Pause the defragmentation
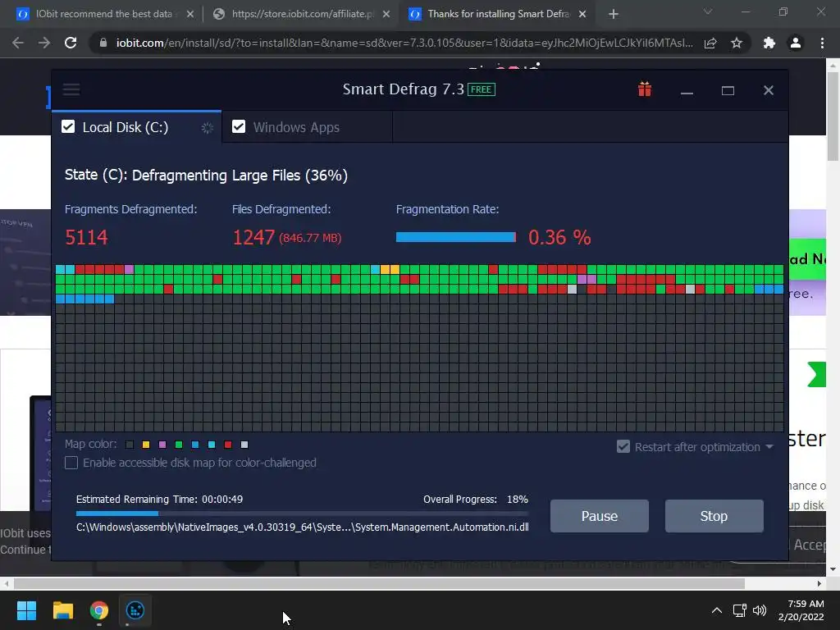 [600, 516]
